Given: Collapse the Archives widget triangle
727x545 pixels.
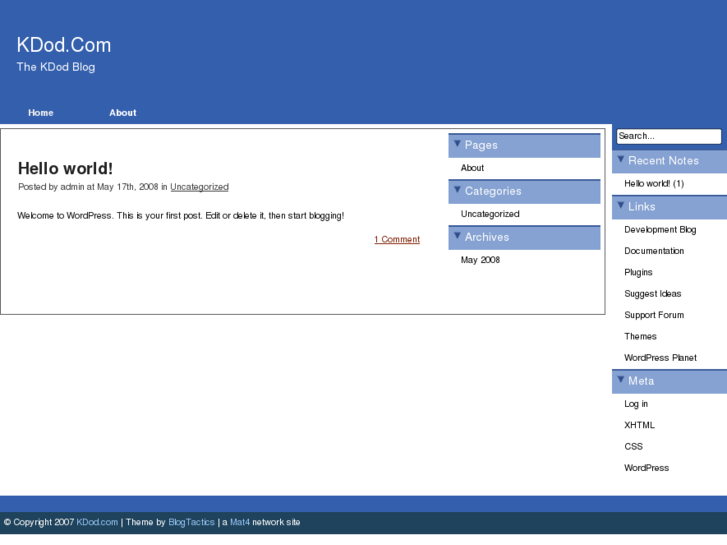Looking at the screenshot, I should point(457,236).
